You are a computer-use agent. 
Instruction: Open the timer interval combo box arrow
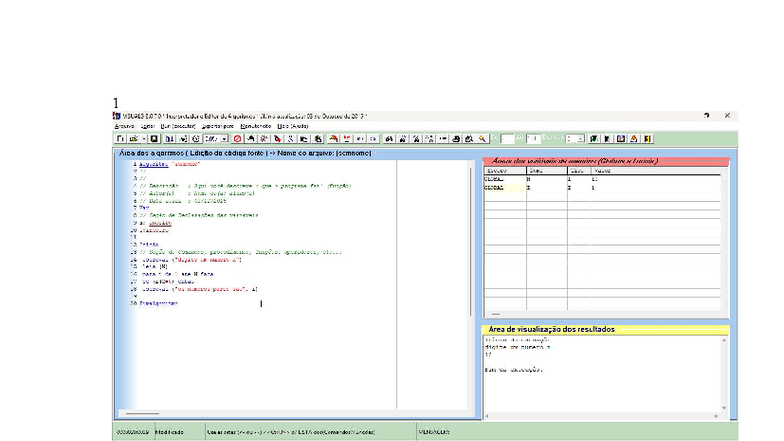pos(224,138)
